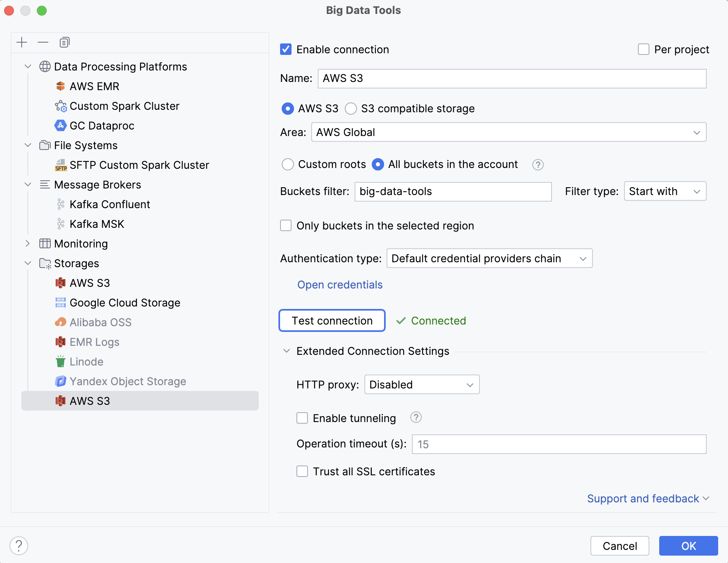Screen dimensions: 728x563
Task: Open credentials link
Action: tap(340, 284)
